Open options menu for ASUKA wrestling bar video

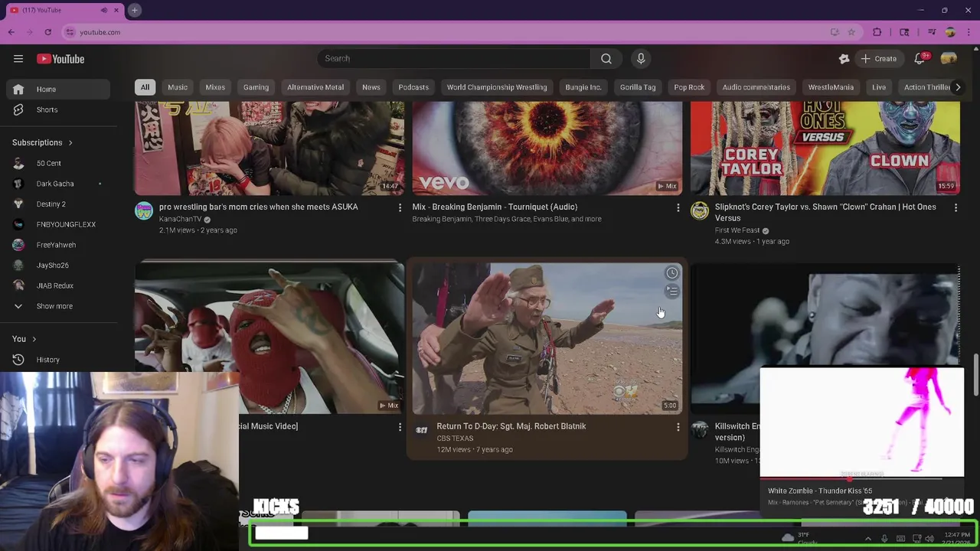click(x=400, y=207)
